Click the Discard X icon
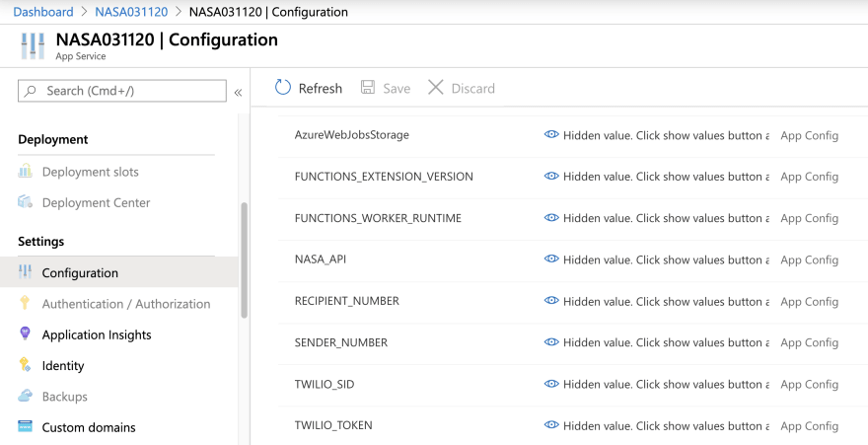This screenshot has width=868, height=445. click(436, 88)
